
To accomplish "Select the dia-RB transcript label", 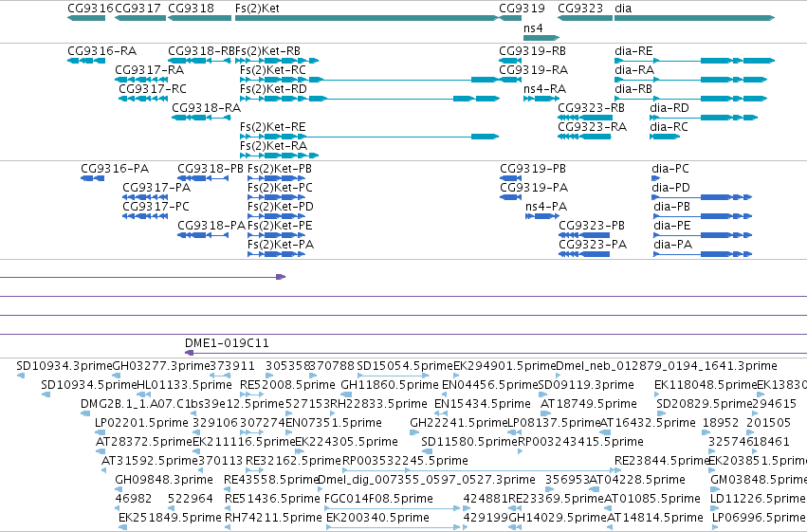I will point(633,89).
